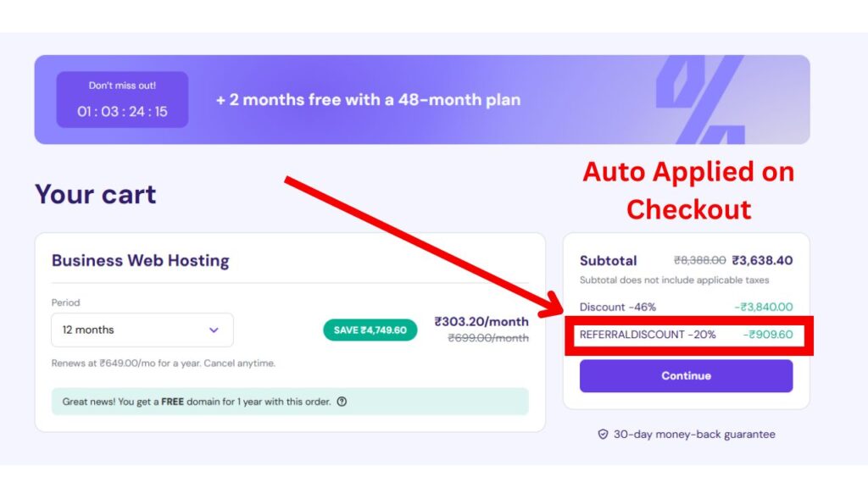
Task: Click the 48-month plan promo banner text
Action: [368, 100]
